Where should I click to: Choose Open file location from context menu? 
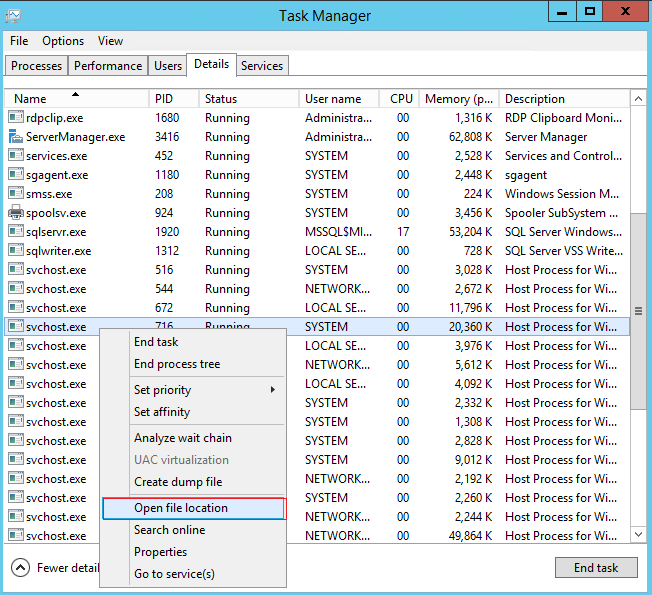(181, 508)
